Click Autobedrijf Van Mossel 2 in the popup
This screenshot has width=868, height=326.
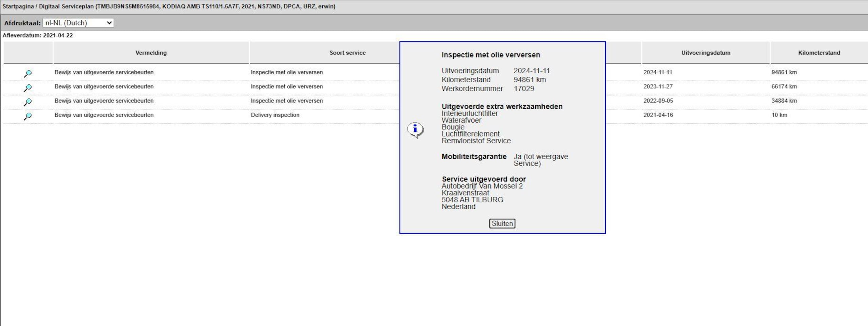[x=482, y=186]
